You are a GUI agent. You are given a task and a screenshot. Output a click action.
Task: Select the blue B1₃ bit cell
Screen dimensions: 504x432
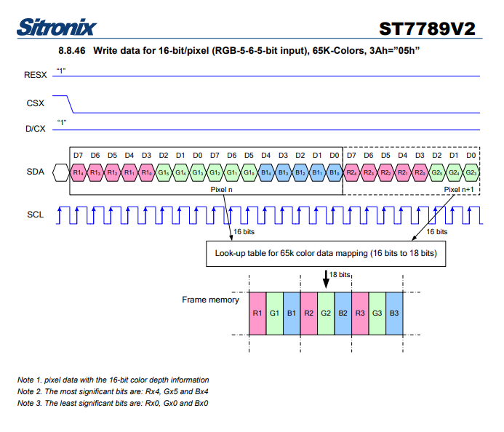click(x=283, y=172)
